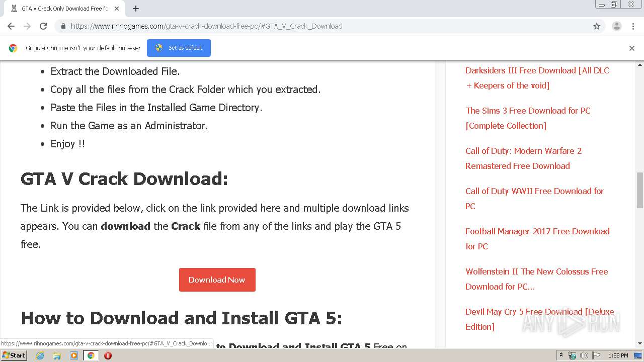
Task: Open the Action Center flag icon
Action: click(596, 355)
